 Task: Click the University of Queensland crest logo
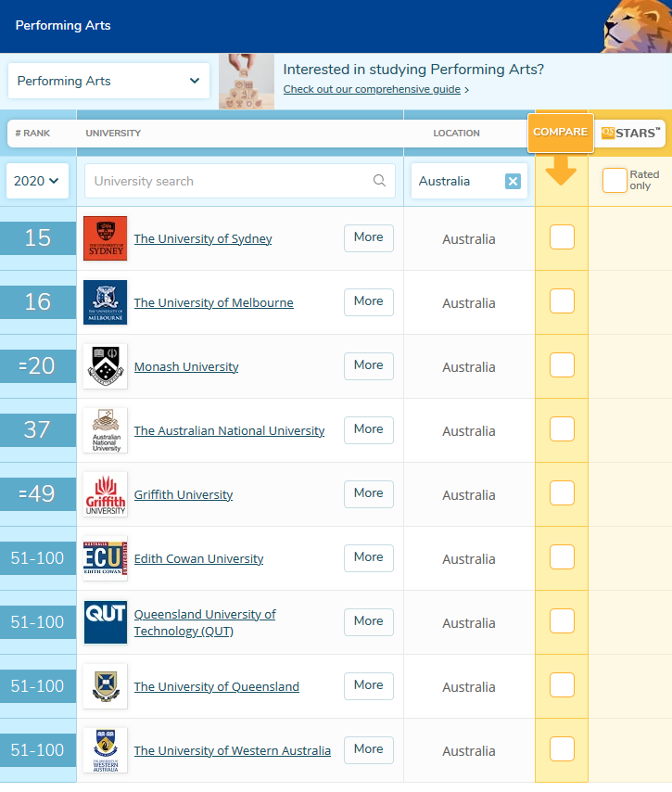click(x=105, y=686)
